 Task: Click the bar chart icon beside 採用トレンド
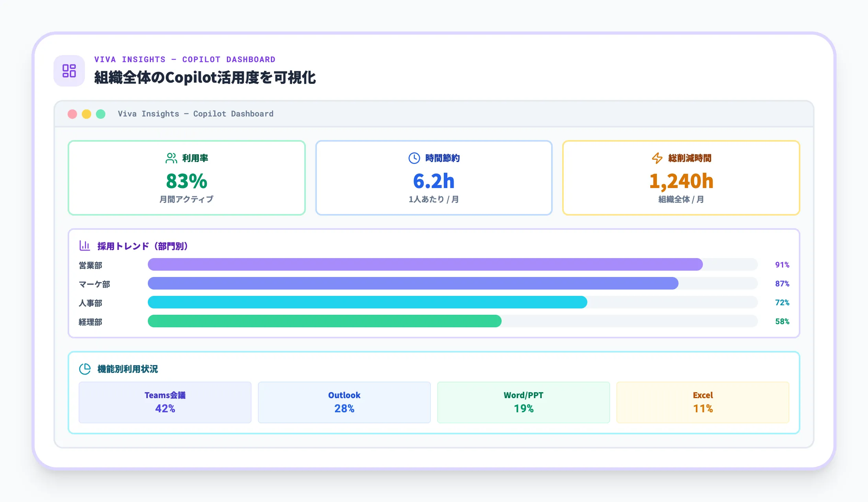85,245
